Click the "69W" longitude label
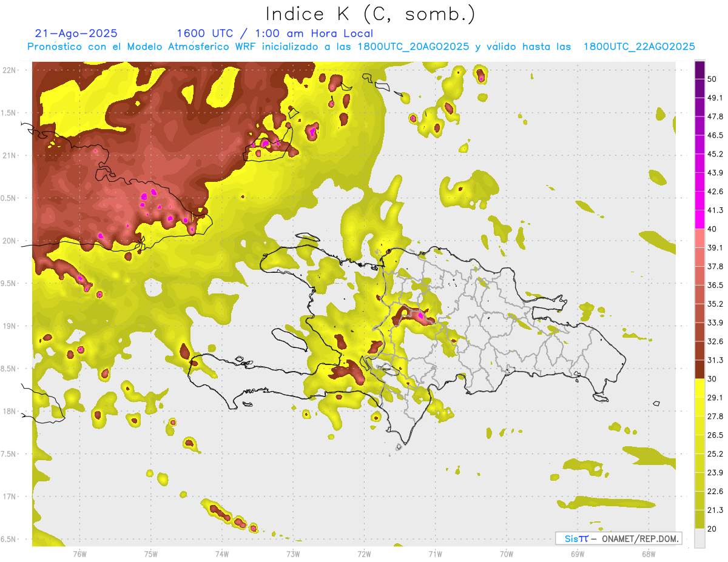Image resolution: width=728 pixels, height=562 pixels. click(x=578, y=553)
